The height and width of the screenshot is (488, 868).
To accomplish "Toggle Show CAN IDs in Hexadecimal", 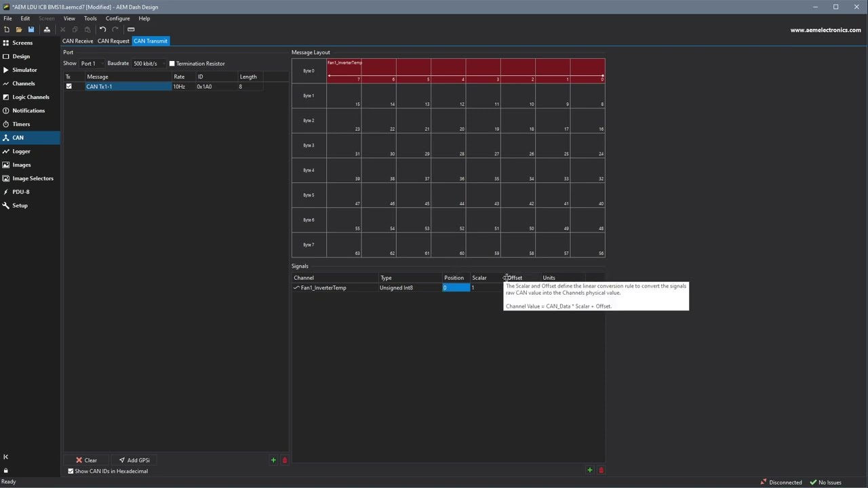I will tap(71, 471).
